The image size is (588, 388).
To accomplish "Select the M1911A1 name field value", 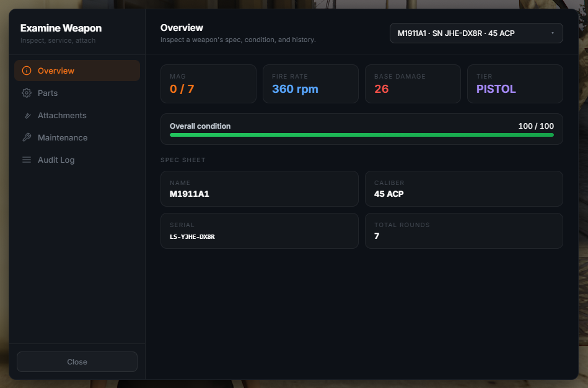I will [x=189, y=194].
